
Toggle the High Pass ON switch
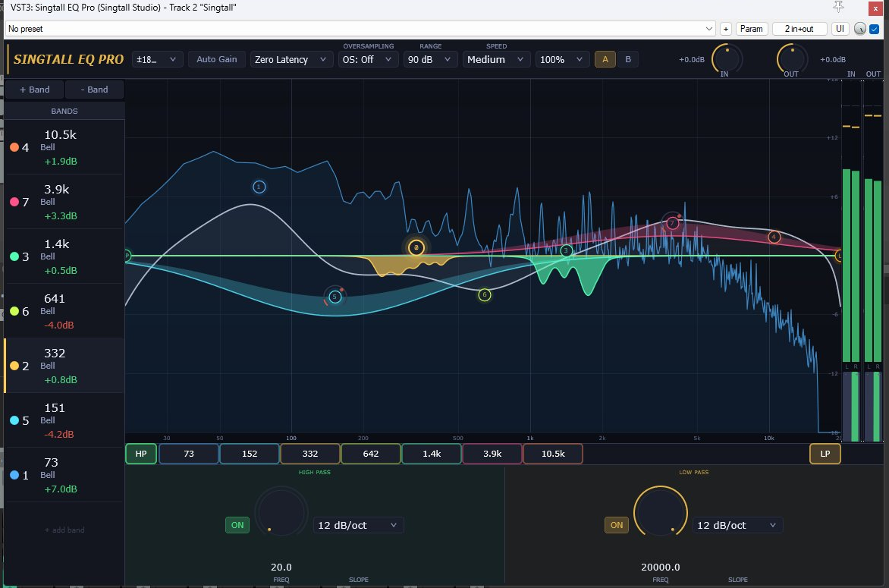click(237, 525)
